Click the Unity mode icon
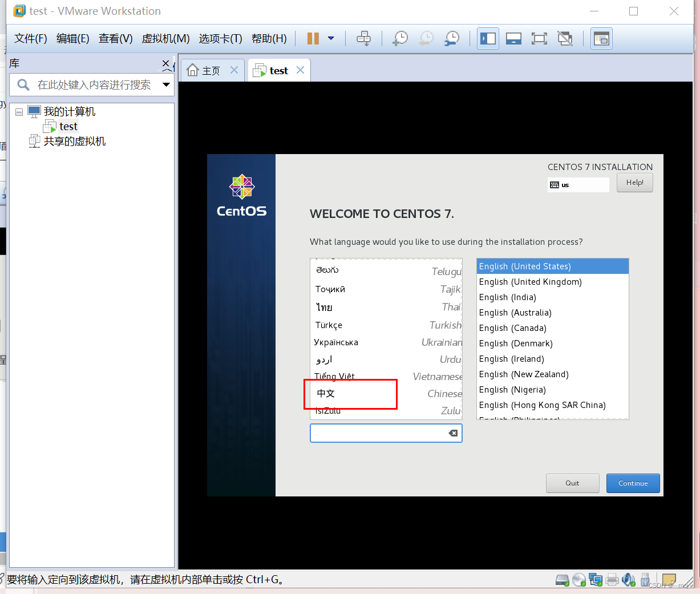 click(x=565, y=38)
